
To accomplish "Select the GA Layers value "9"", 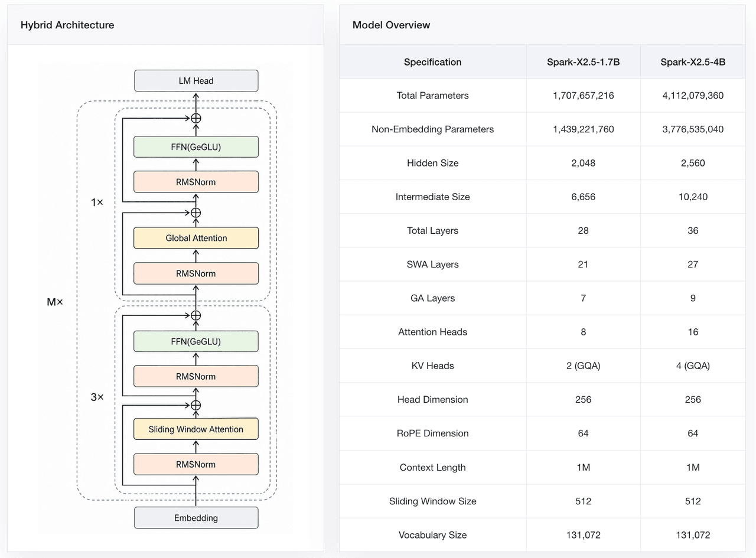I will click(x=693, y=298).
